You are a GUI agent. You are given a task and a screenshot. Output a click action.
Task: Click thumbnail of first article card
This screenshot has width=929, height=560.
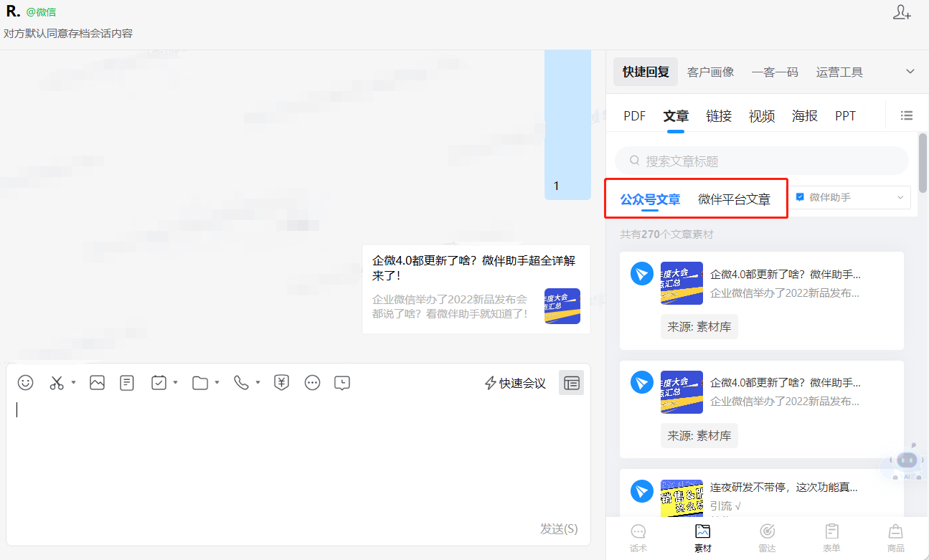(x=682, y=283)
